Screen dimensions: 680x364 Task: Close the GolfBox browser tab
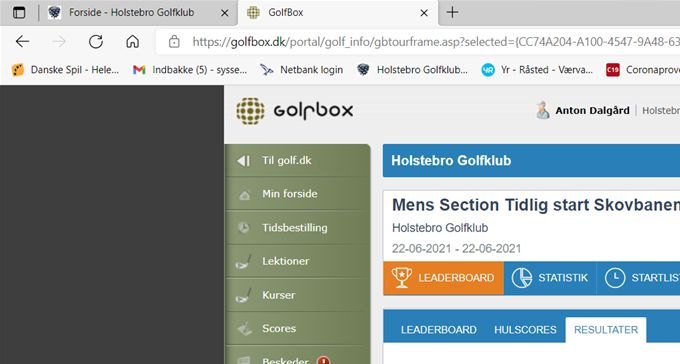(424, 13)
